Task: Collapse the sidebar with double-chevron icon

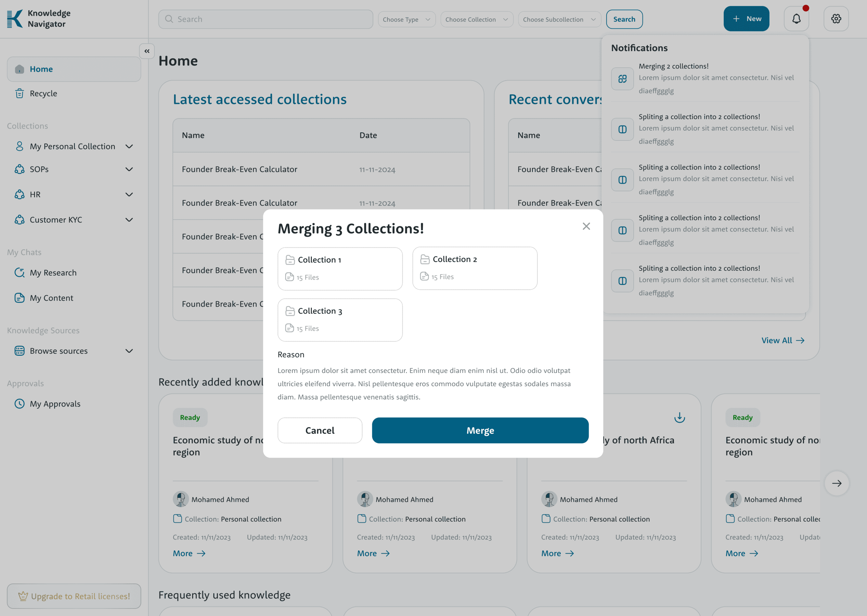Action: click(x=147, y=51)
